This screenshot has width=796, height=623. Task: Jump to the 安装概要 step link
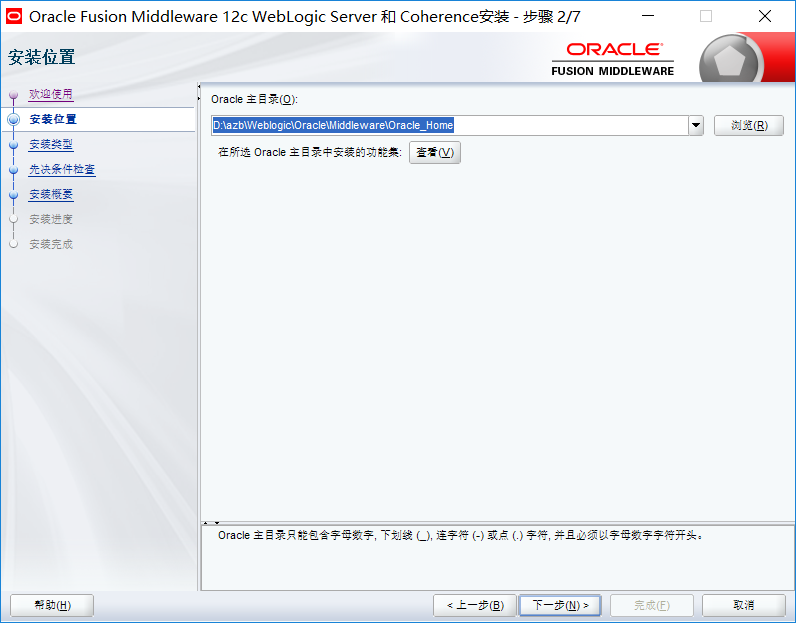[51, 194]
